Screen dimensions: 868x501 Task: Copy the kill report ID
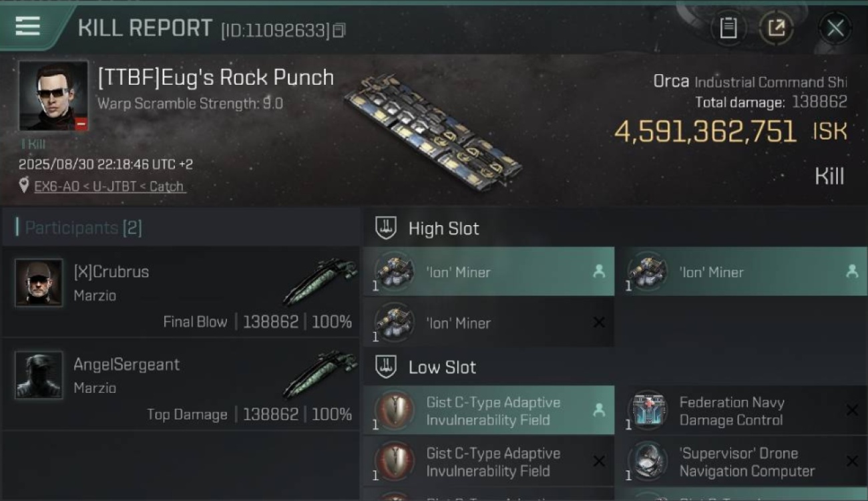(x=339, y=30)
